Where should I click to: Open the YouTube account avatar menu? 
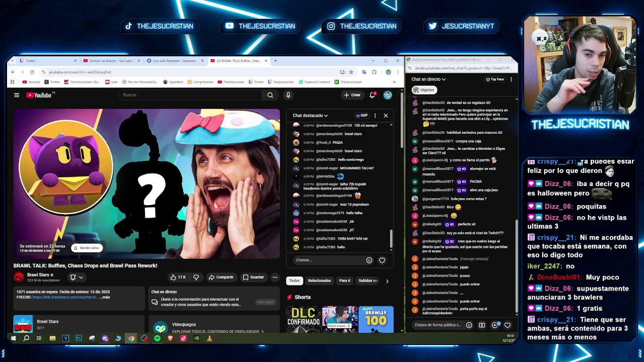[x=387, y=95]
